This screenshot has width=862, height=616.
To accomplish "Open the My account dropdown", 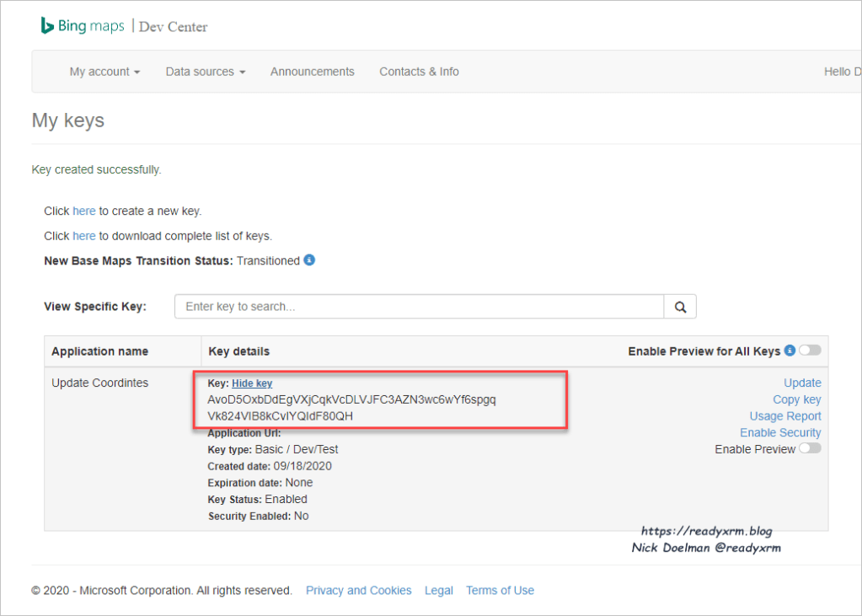I will pos(104,72).
